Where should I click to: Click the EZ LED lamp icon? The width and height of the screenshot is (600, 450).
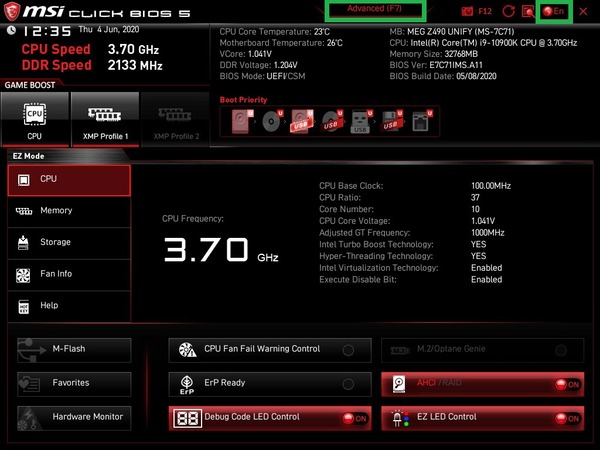pos(400,418)
